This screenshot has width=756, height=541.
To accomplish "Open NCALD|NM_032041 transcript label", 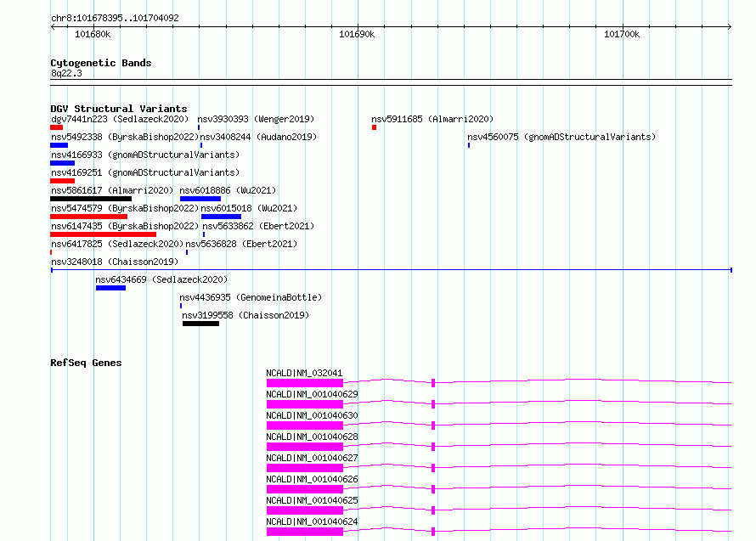I will point(304,373).
